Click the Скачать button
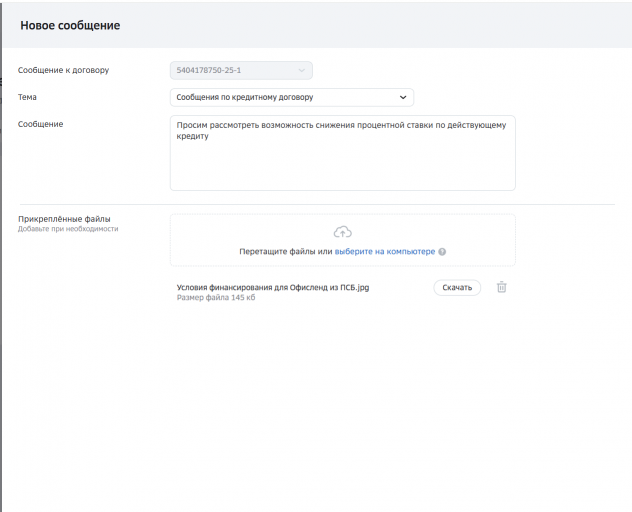This screenshot has width=632, height=512. [457, 287]
